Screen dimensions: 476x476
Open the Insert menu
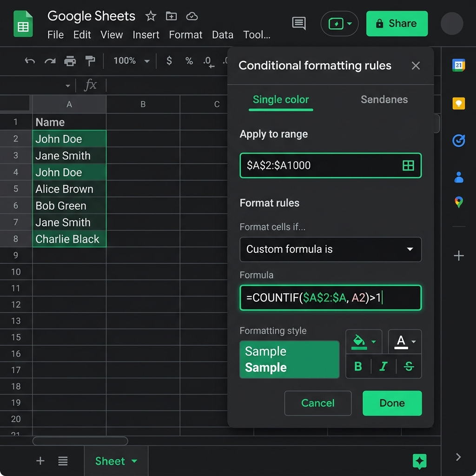coord(145,35)
